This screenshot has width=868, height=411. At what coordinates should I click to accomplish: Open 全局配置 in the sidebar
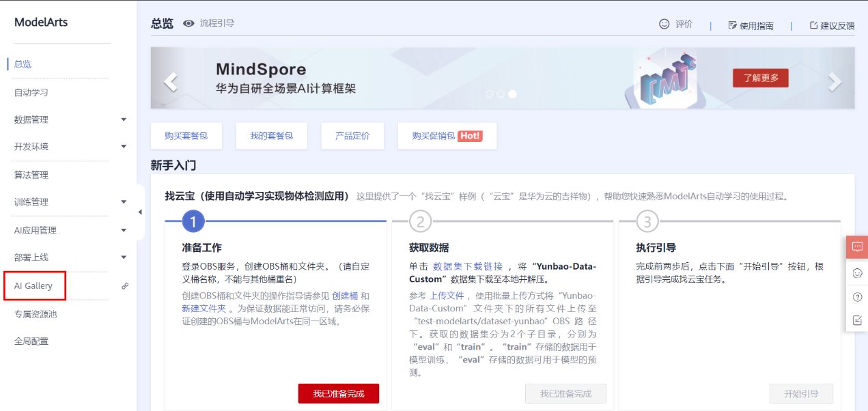click(31, 341)
